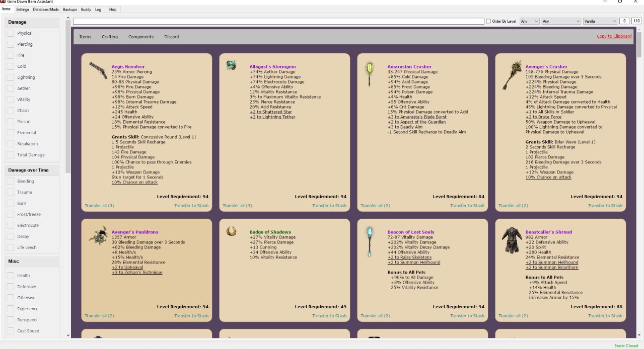Click the maximum level field showing 110
This screenshot has height=349, width=644.
tap(636, 21)
